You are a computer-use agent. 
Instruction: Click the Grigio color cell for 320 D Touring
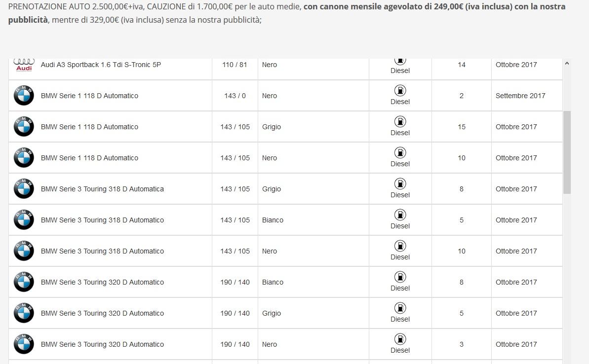click(x=314, y=313)
